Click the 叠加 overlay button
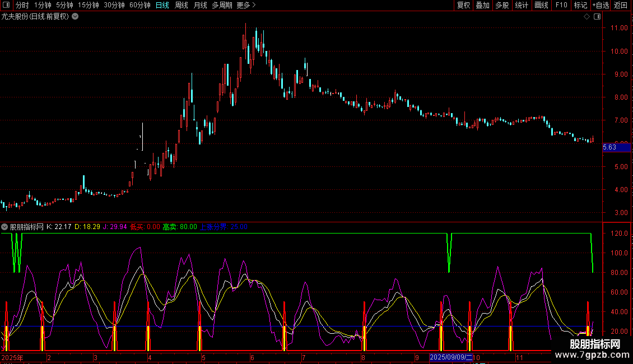The width and height of the screenshot is (633, 364). pos(482,6)
